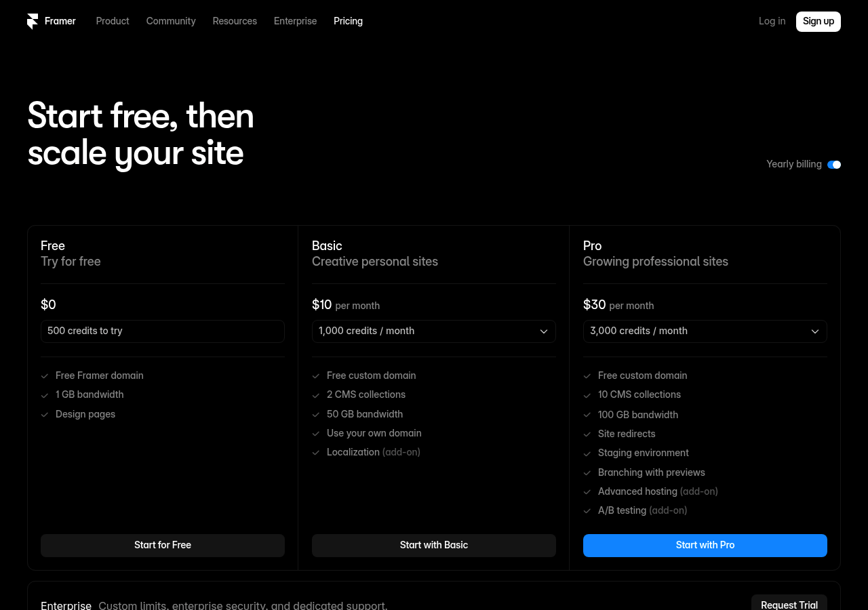Click the Growing professional sites subtitle

(656, 262)
